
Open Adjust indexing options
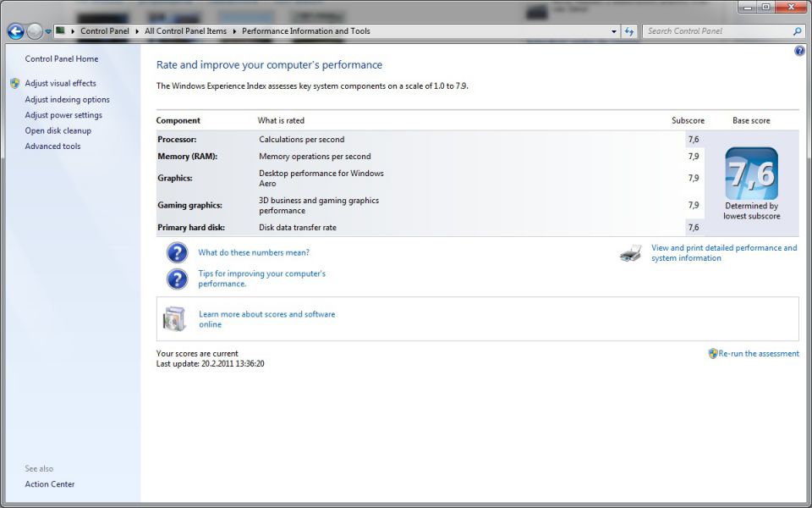click(68, 100)
